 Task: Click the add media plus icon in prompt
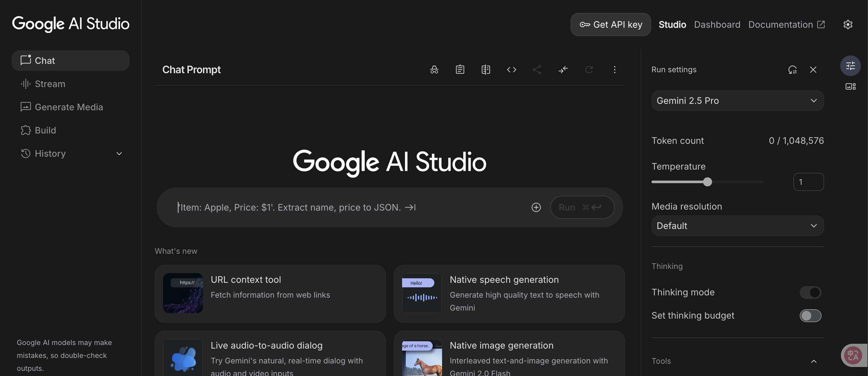pos(536,207)
